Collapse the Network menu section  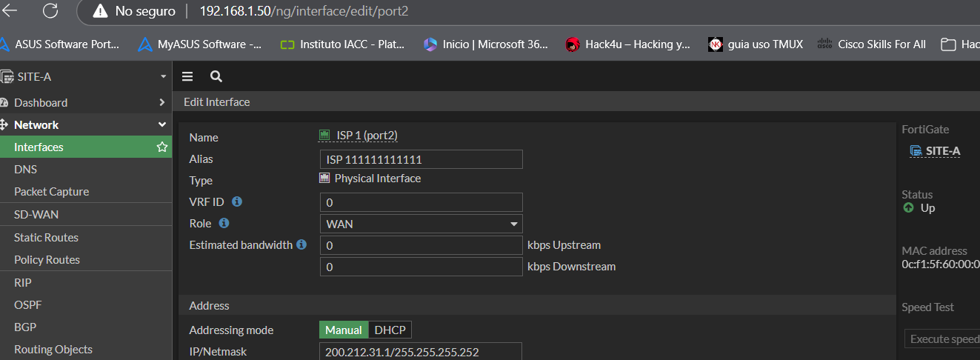(x=162, y=125)
